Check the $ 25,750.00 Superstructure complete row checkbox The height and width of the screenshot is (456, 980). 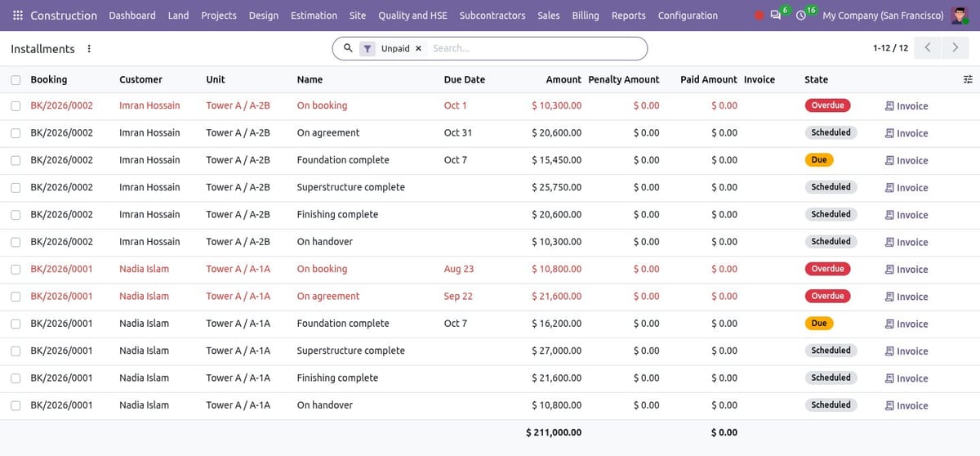pos(16,187)
